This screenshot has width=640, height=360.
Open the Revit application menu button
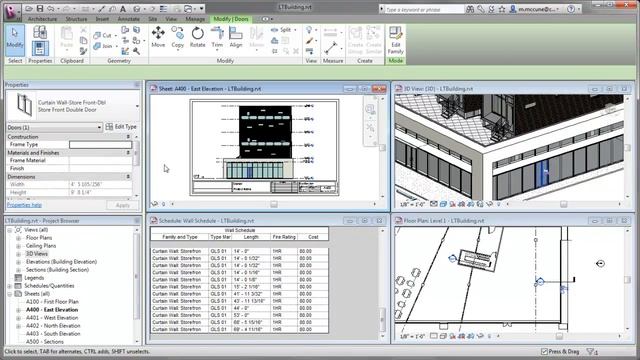[x=12, y=11]
